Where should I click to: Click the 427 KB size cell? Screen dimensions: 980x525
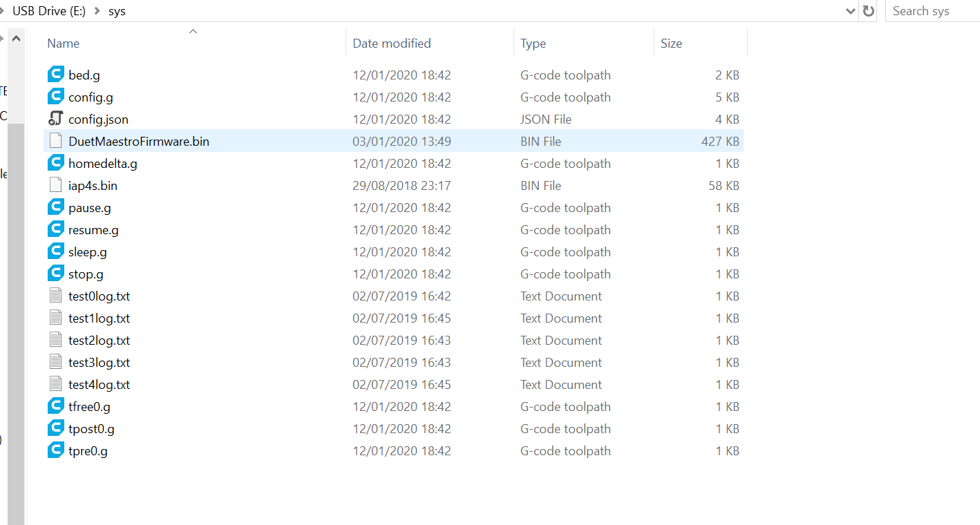tap(720, 141)
